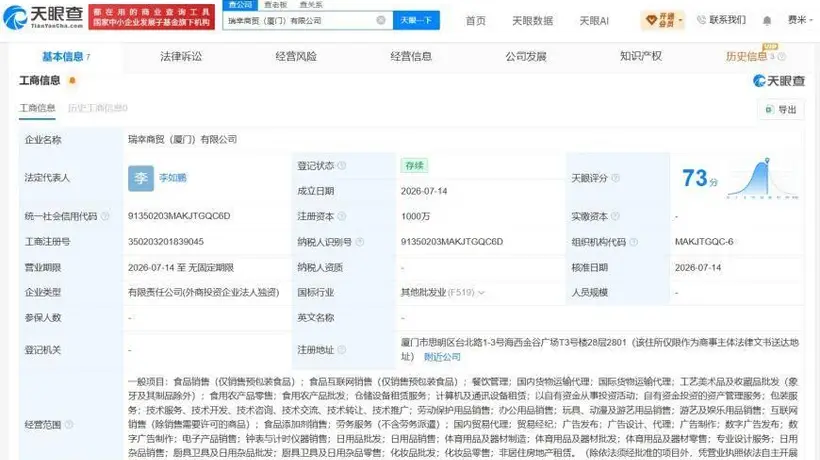Click the orange dot icon beside 工商信息 heading
The image size is (820, 460).
point(72,80)
